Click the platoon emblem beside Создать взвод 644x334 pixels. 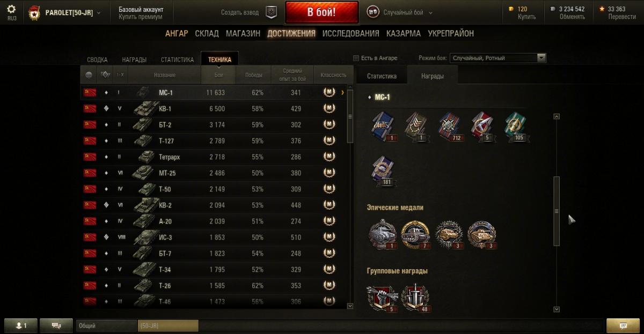[x=272, y=12]
